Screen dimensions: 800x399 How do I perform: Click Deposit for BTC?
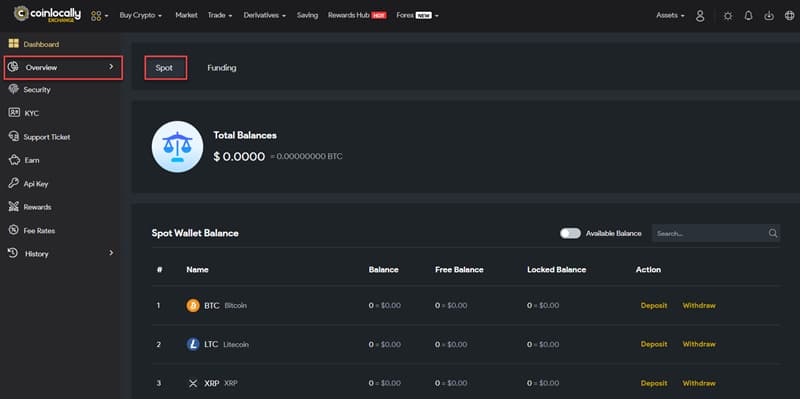coord(654,306)
